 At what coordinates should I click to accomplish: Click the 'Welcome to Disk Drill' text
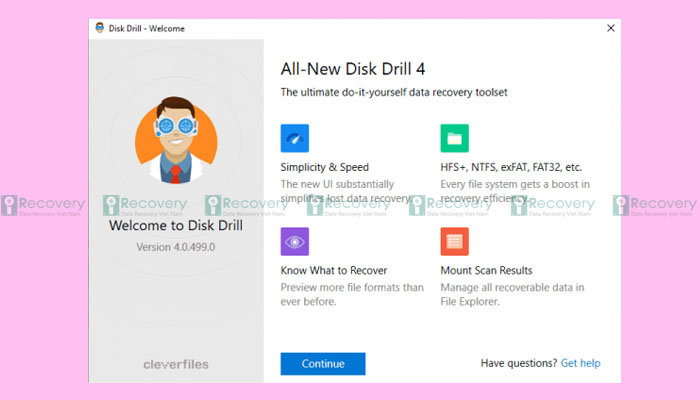(x=176, y=225)
